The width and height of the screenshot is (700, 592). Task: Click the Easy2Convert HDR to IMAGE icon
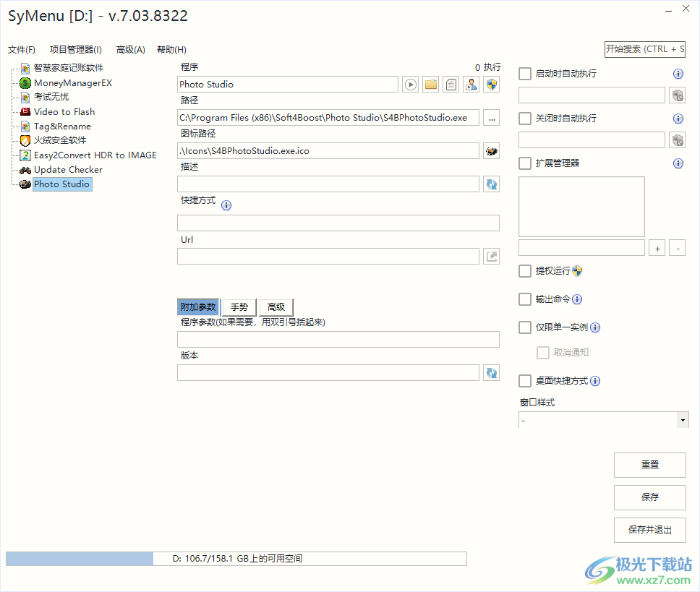(x=25, y=155)
